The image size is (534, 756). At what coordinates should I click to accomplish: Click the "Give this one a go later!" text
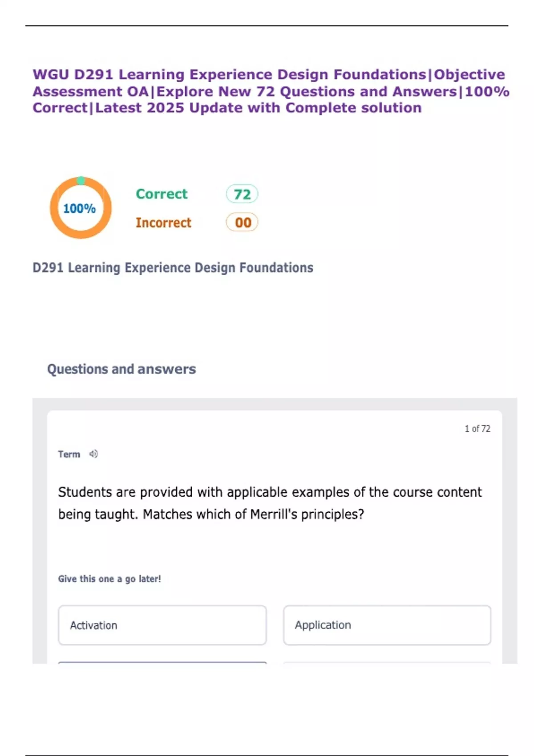coord(109,579)
